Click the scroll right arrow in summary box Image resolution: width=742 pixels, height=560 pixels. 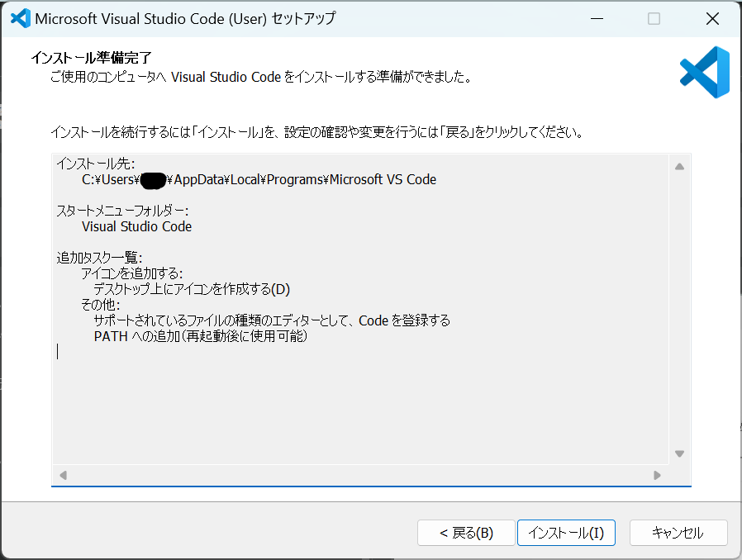(x=657, y=475)
